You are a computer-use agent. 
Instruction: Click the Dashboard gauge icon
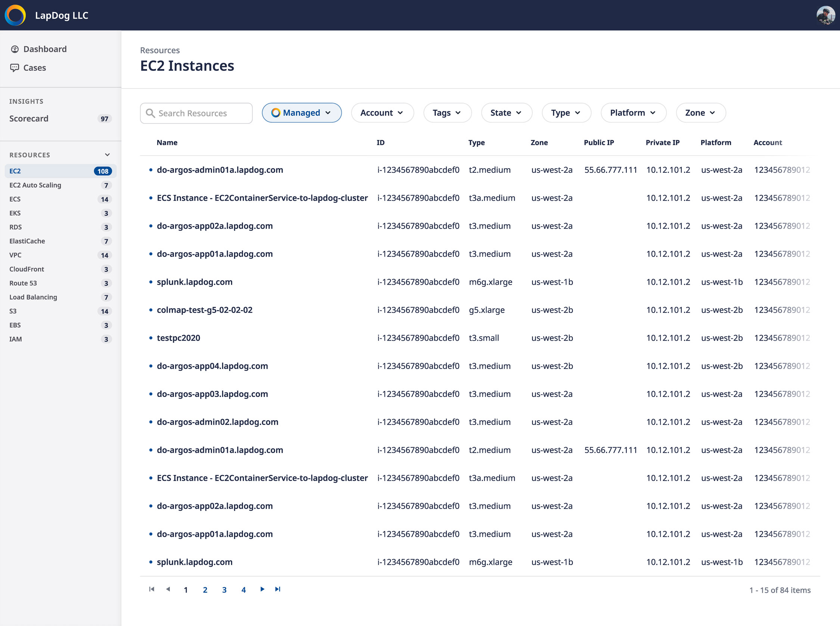[15, 49]
